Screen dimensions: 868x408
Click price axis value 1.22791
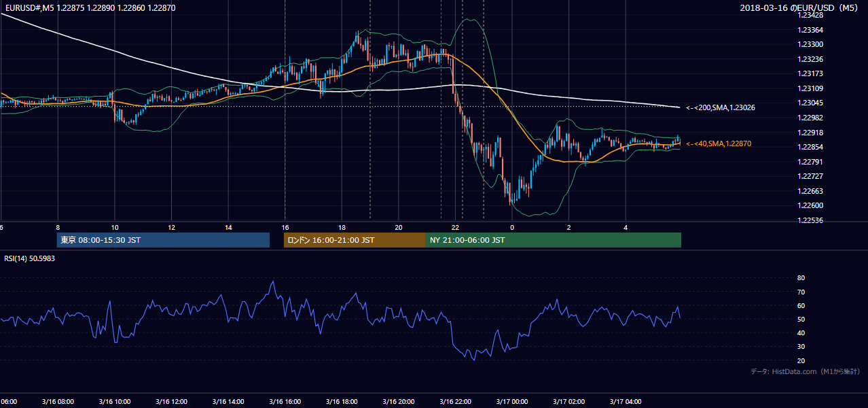click(811, 162)
